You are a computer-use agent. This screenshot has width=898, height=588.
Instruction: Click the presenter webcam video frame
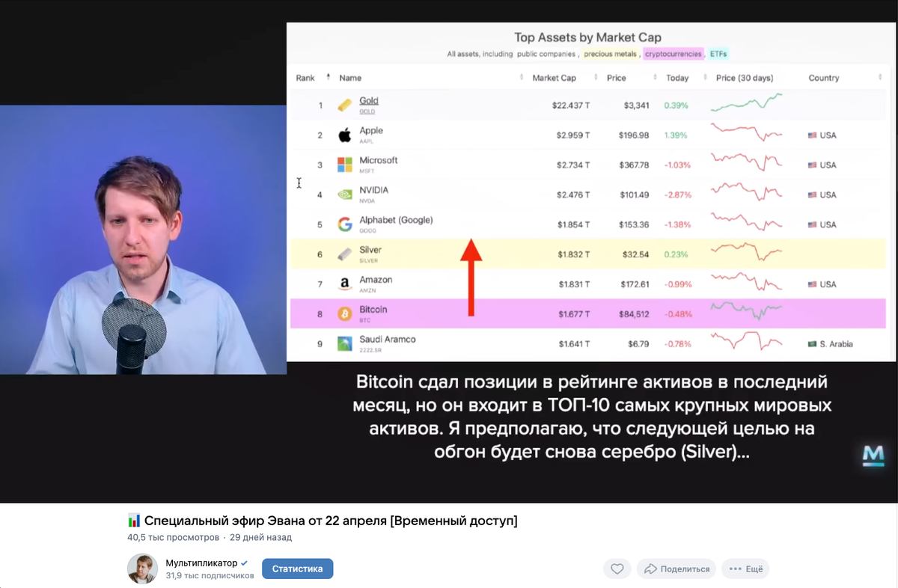(x=143, y=239)
